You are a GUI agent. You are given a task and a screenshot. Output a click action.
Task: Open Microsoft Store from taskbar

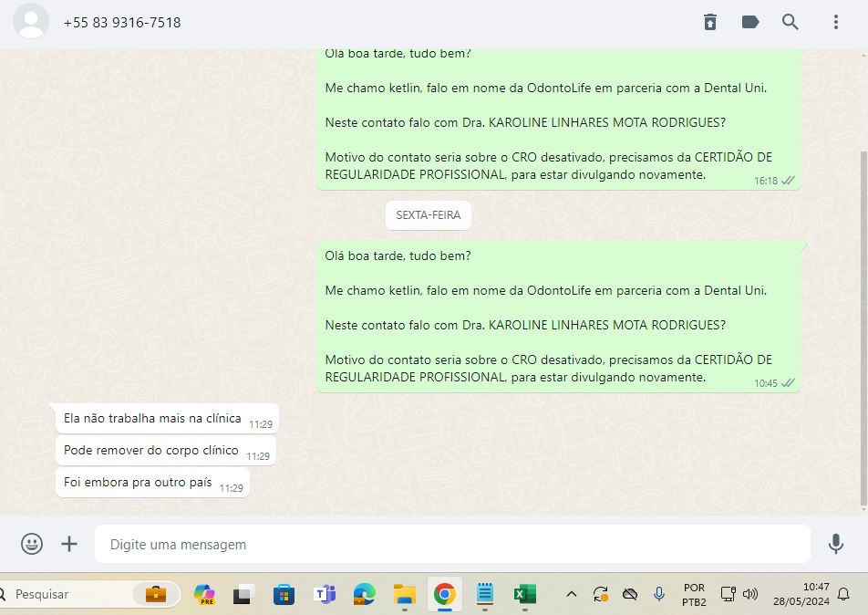click(284, 595)
